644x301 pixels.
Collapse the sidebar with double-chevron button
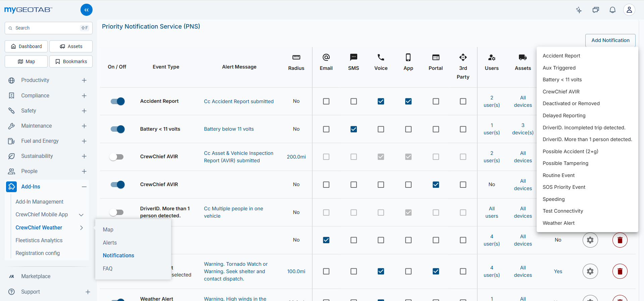point(86,10)
